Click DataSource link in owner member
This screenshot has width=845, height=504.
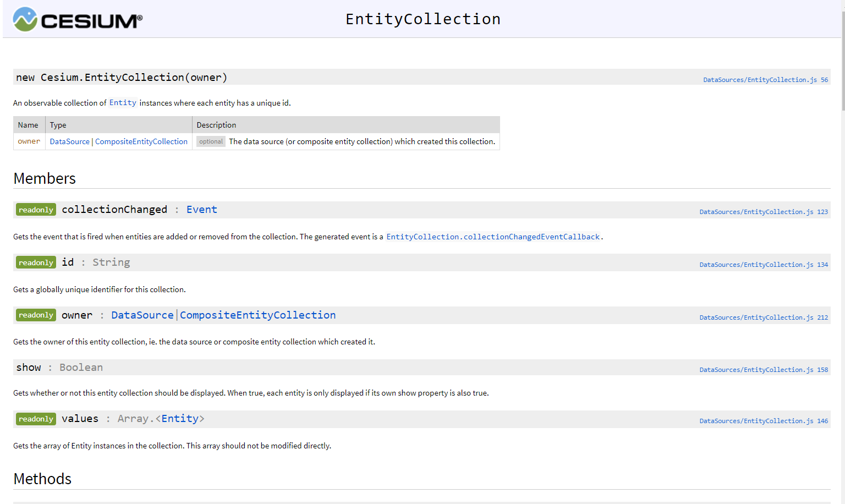142,315
